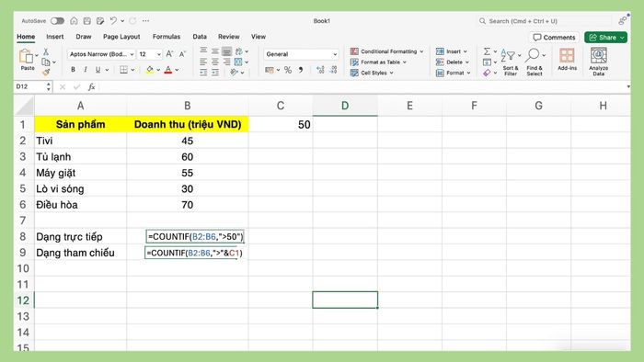Click the Borders icon
Screen dimensions: 644x362
pos(123,70)
